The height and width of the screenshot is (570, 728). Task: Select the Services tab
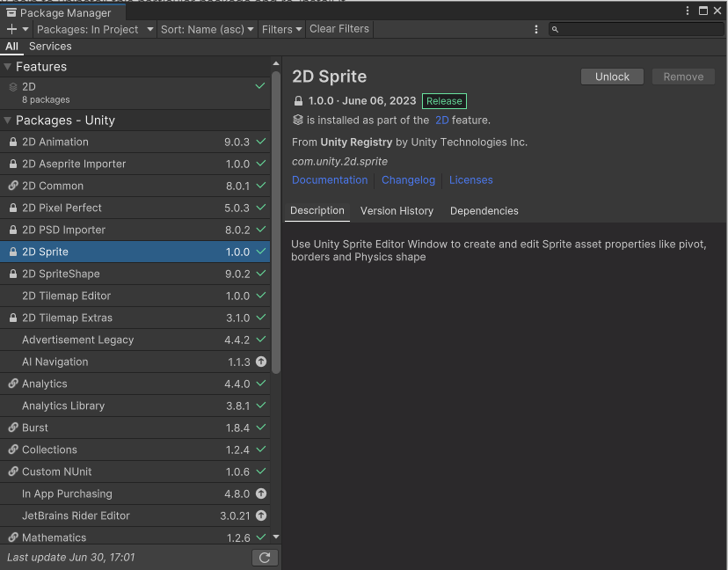pos(50,46)
